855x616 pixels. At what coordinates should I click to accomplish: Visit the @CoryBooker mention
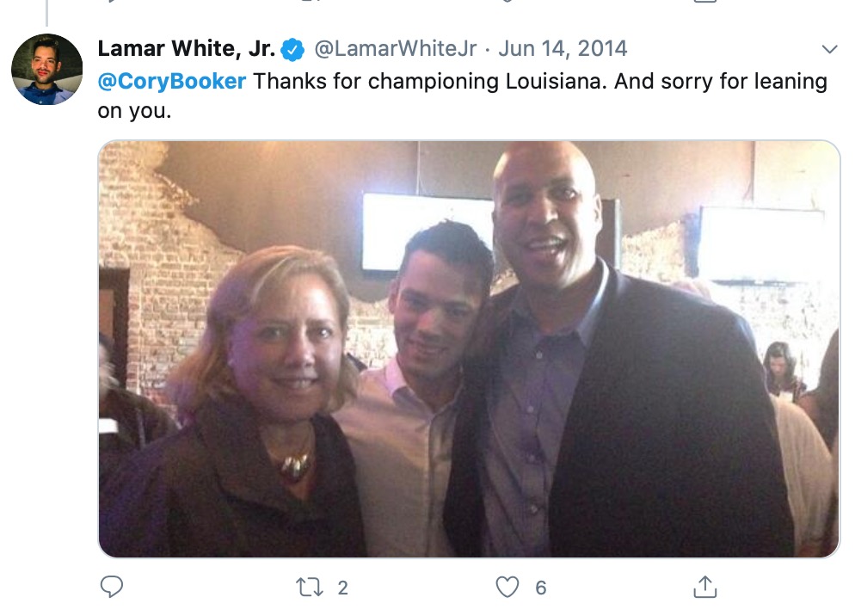(172, 82)
